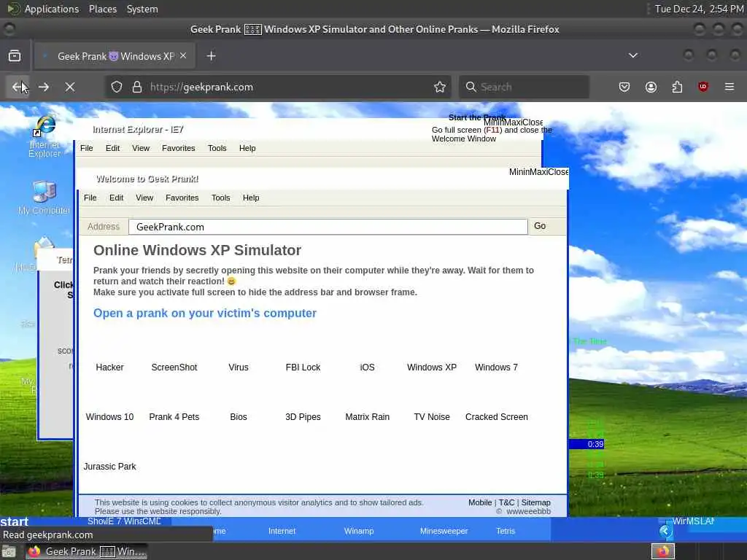This screenshot has width=747, height=560.
Task: Click Winamp in the XP taskbar
Action: 359,531
